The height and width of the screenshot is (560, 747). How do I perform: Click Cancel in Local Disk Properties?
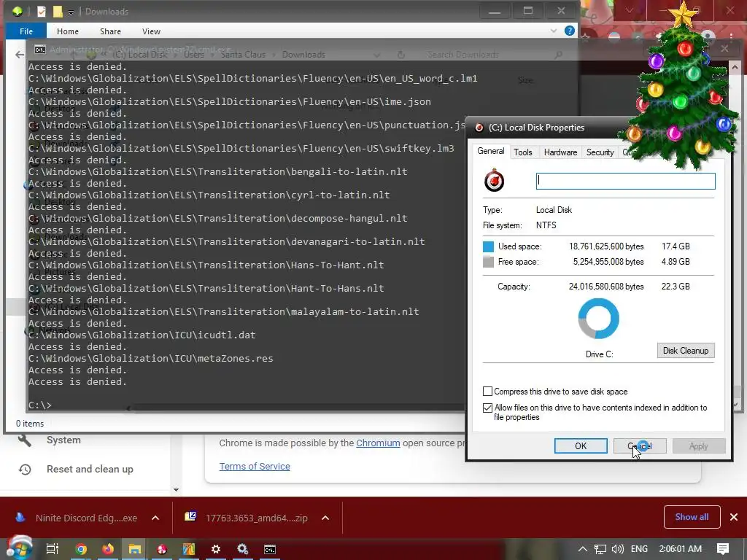pyautogui.click(x=640, y=446)
